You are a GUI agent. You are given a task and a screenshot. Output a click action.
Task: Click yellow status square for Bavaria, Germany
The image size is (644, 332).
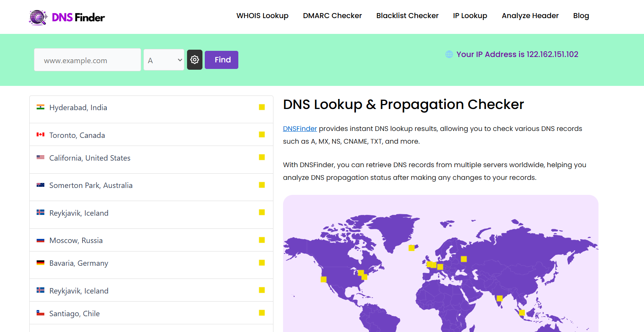pyautogui.click(x=262, y=263)
